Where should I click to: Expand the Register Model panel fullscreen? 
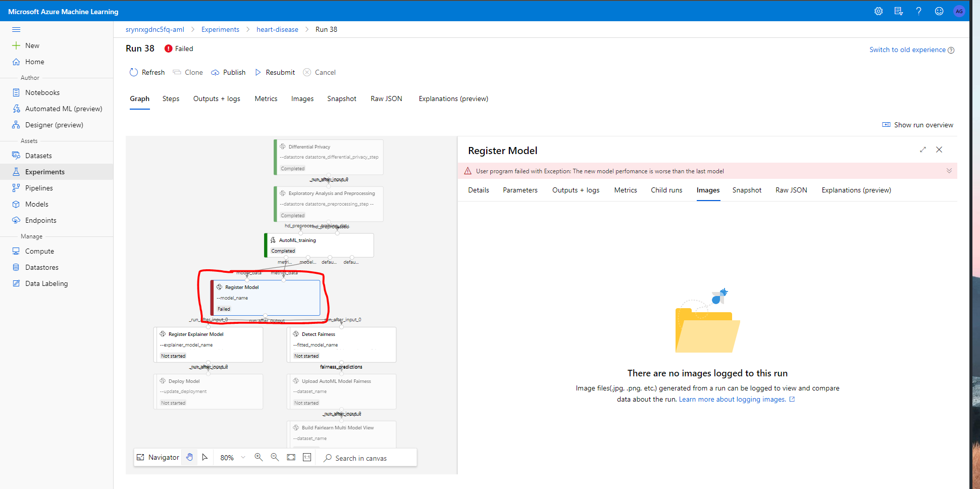(923, 150)
